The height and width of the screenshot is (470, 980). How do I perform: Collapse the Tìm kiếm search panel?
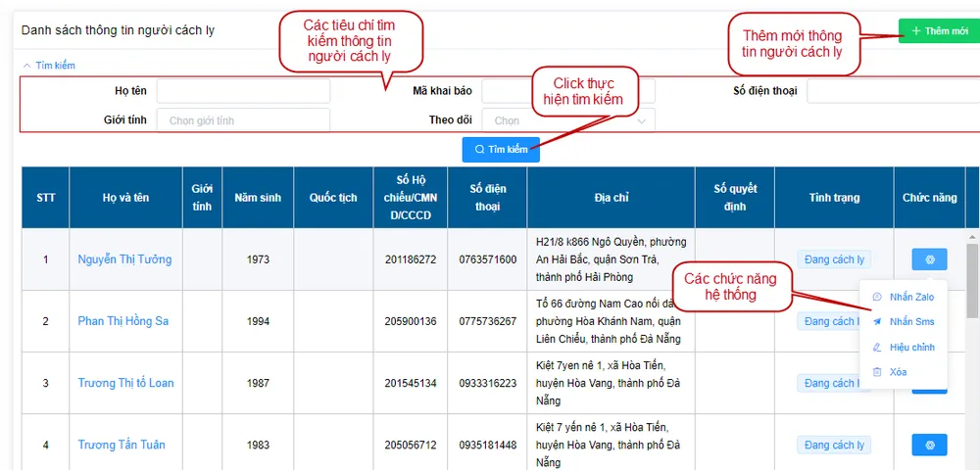click(x=49, y=66)
